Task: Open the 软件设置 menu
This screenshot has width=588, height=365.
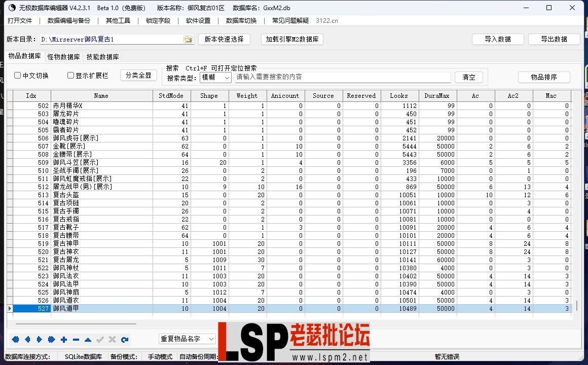Action: (198, 21)
